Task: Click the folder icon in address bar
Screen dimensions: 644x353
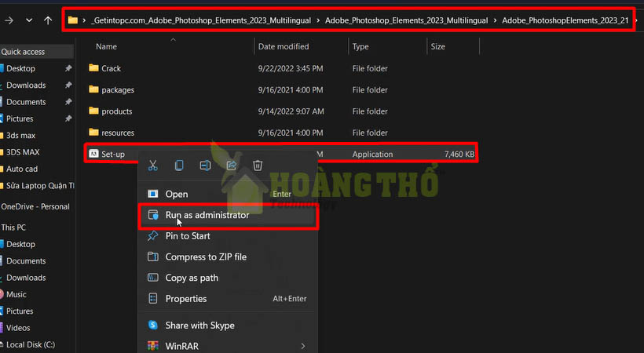Action: (x=73, y=20)
